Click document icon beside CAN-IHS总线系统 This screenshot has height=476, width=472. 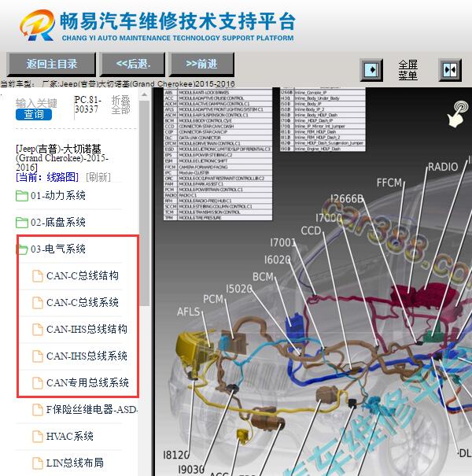click(x=38, y=356)
